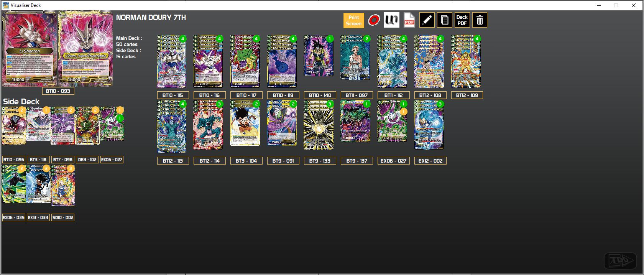Open the red octagon export icon

coord(374,20)
